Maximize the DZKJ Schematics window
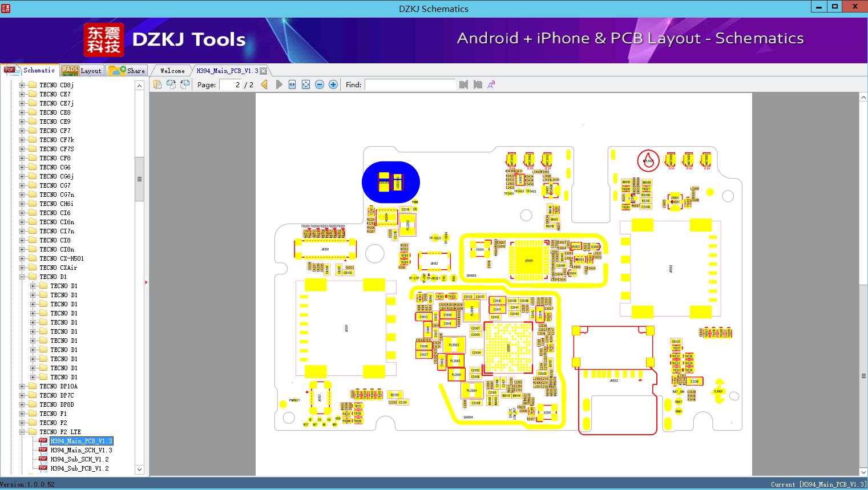Image resolution: width=868 pixels, height=490 pixels. [x=835, y=7]
